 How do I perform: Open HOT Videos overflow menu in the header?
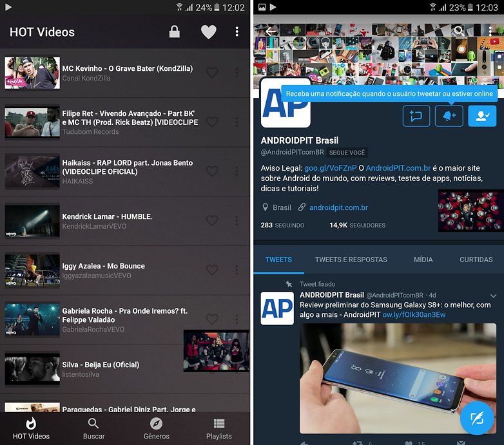pyautogui.click(x=237, y=32)
